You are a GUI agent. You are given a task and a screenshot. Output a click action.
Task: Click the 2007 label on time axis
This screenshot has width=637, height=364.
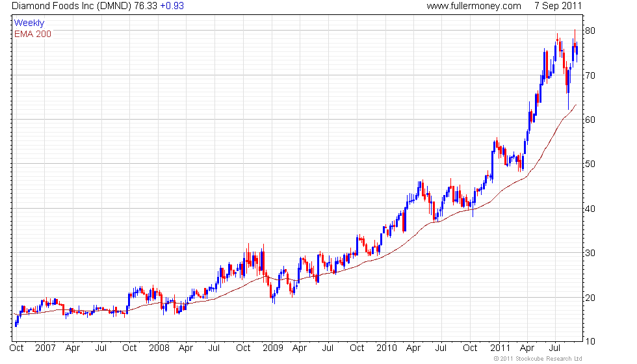45,348
